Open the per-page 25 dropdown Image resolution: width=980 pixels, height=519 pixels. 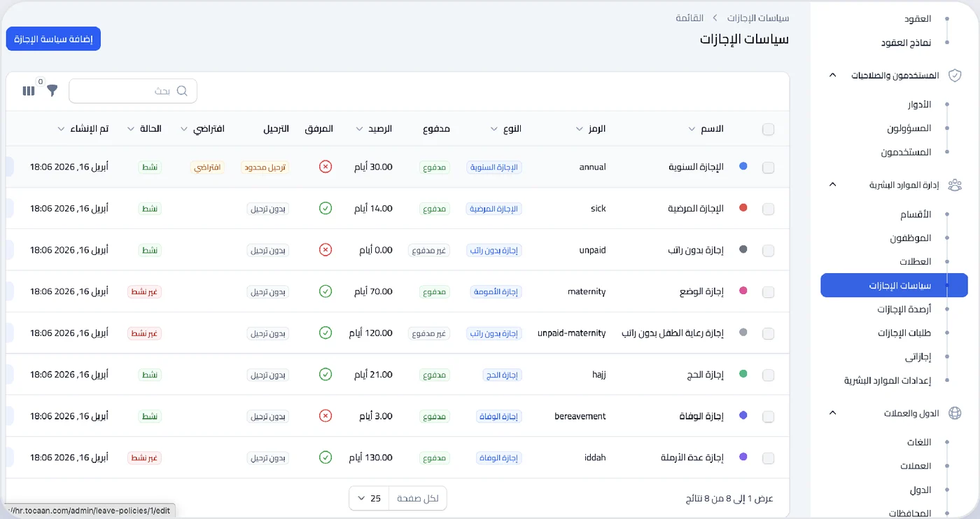[369, 499]
